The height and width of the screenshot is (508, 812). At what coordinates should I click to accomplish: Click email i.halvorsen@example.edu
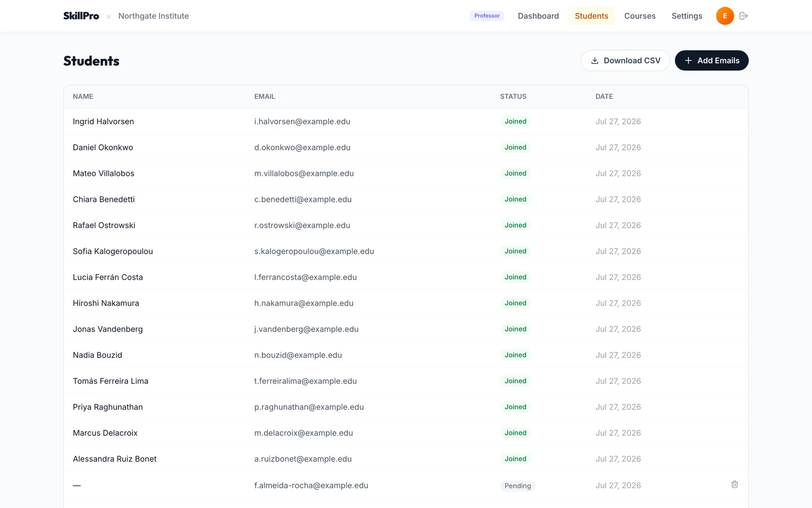tap(302, 121)
